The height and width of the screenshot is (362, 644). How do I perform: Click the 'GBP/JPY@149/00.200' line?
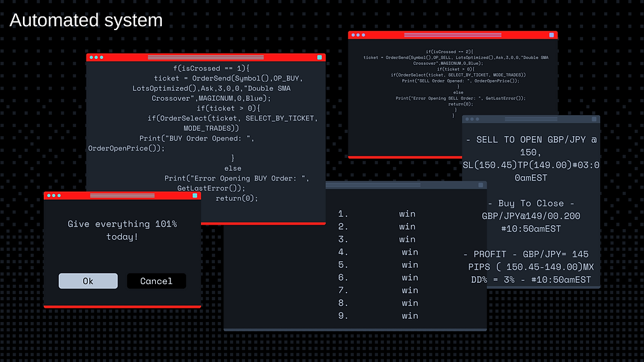tap(531, 216)
